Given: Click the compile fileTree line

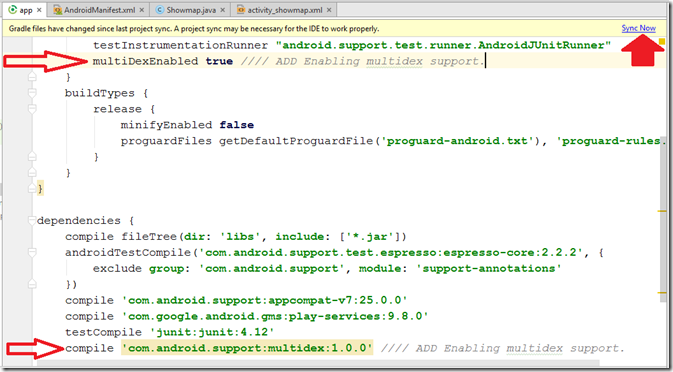Looking at the screenshot, I should click(236, 237).
